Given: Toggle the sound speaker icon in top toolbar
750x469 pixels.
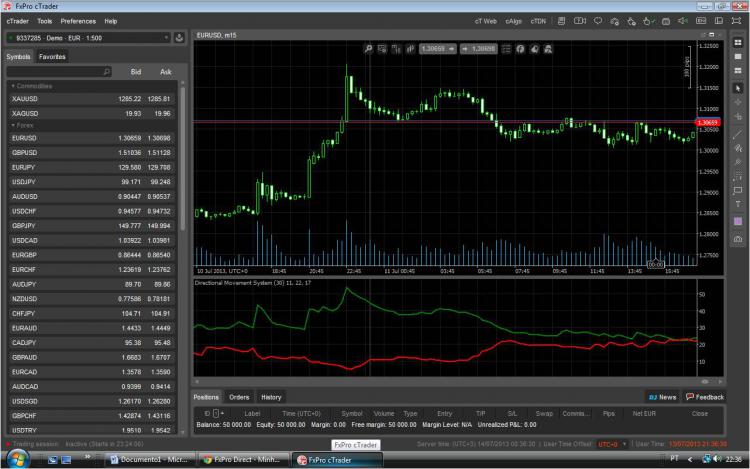Looking at the screenshot, I should coord(683,21).
